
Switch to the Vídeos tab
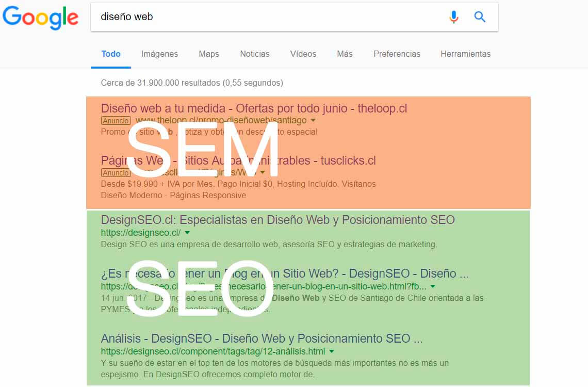[303, 54]
